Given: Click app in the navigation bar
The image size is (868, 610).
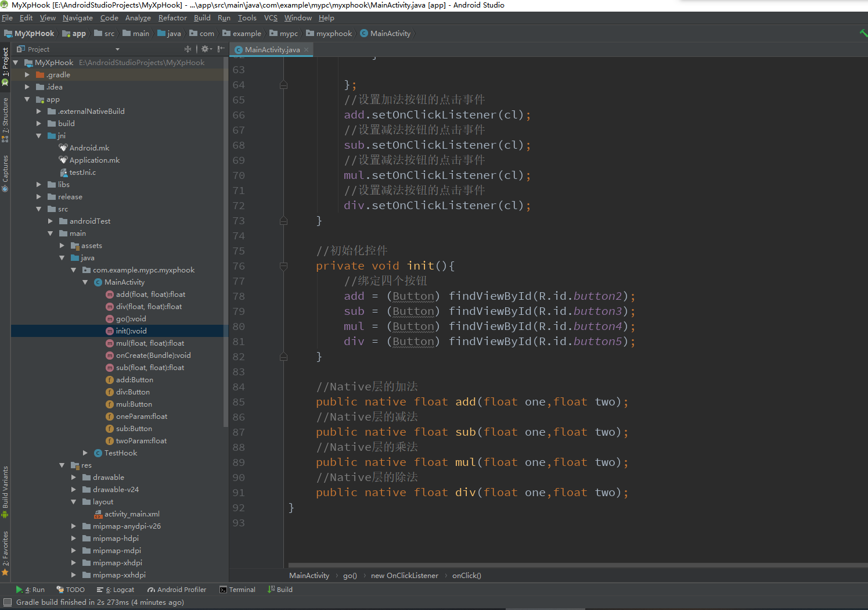Looking at the screenshot, I should (x=74, y=34).
